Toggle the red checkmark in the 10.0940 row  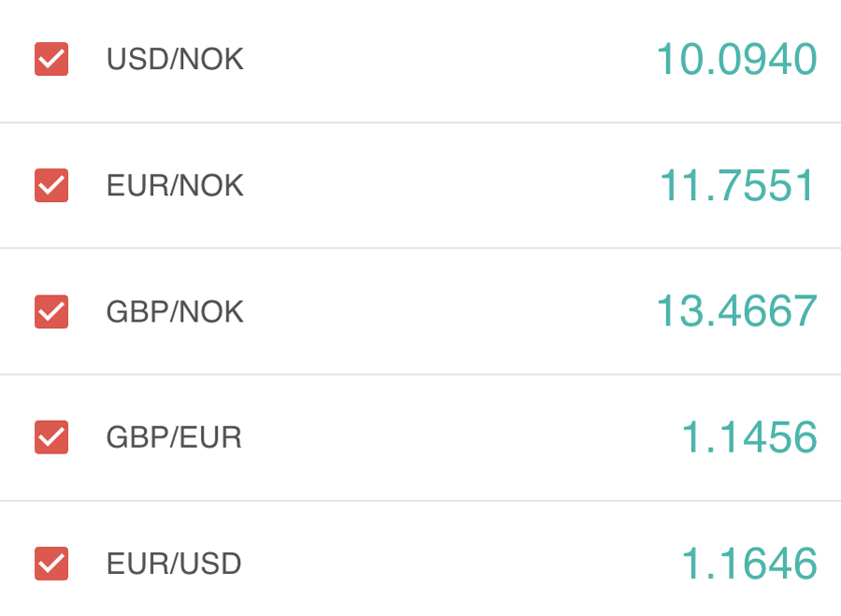pos(51,59)
